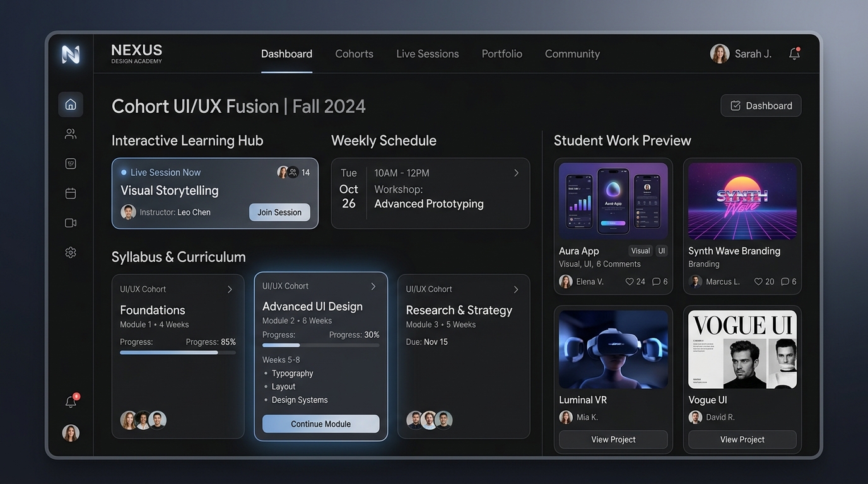The image size is (868, 484).
Task: Click the Typography list item
Action: (x=292, y=373)
